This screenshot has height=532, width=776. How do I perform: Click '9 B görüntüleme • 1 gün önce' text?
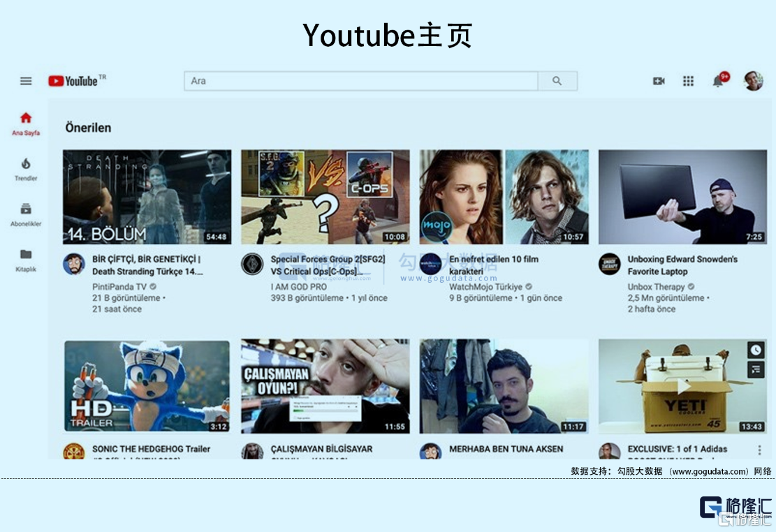coord(506,298)
